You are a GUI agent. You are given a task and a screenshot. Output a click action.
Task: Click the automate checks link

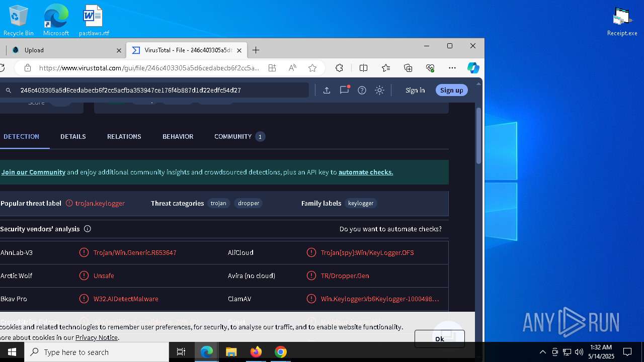point(366,172)
